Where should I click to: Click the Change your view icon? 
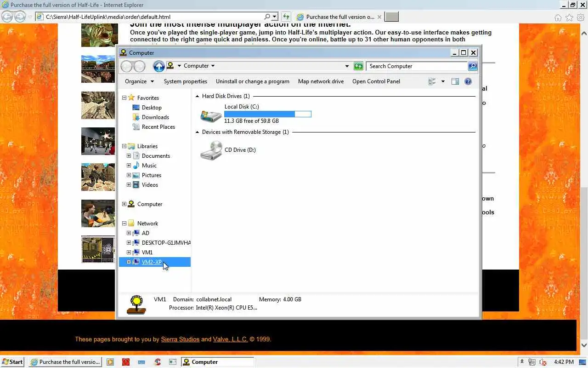(432, 81)
